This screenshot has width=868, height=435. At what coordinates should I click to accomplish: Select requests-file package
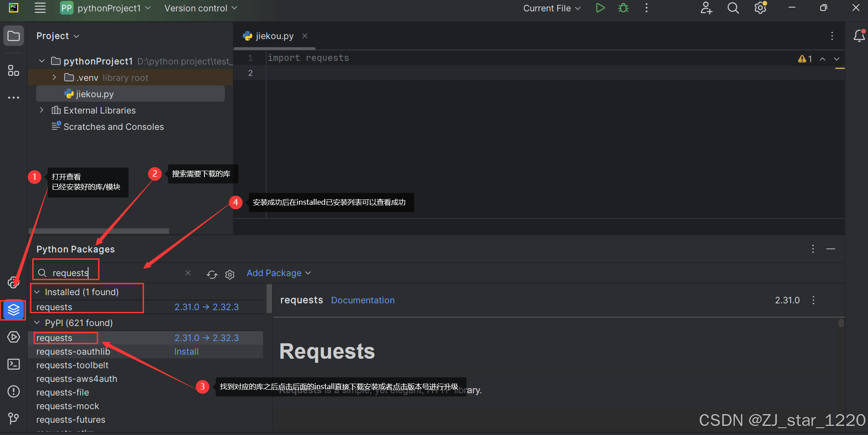63,392
